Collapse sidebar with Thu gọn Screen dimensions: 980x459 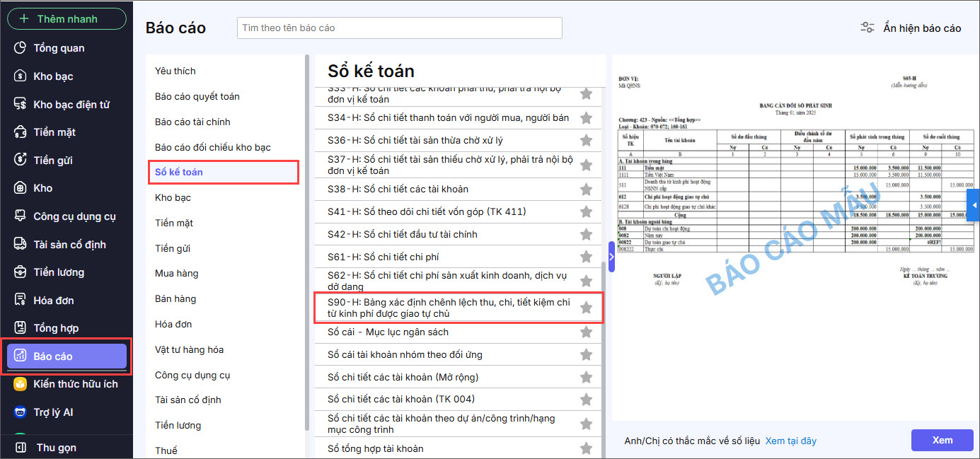21,448
